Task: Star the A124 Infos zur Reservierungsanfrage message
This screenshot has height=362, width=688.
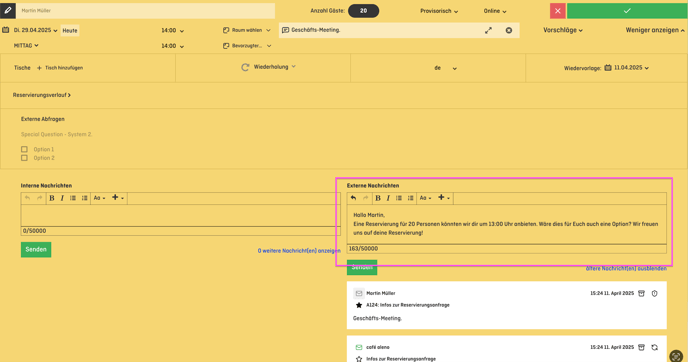Action: (359, 305)
